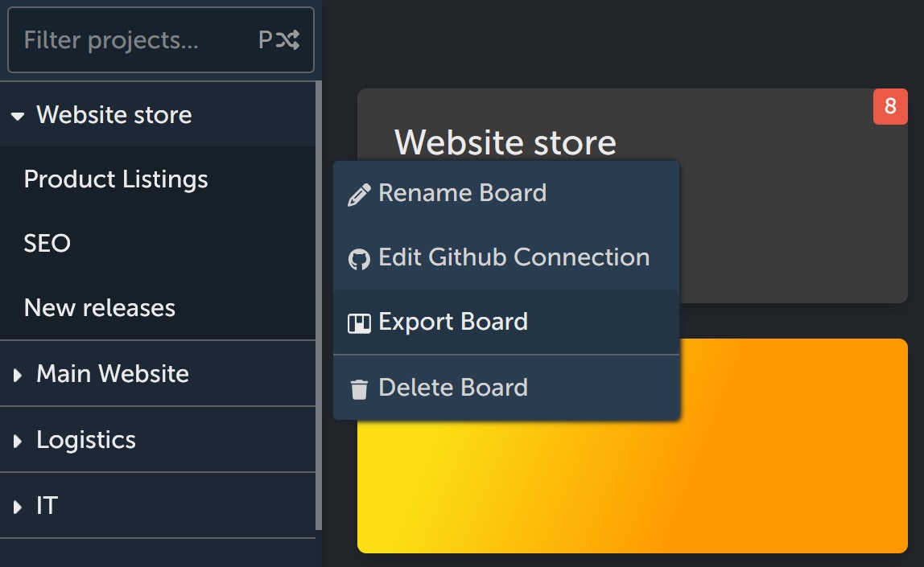Click the shuffle icon in filter box
Viewport: 924px width, 567px height.
(x=289, y=40)
